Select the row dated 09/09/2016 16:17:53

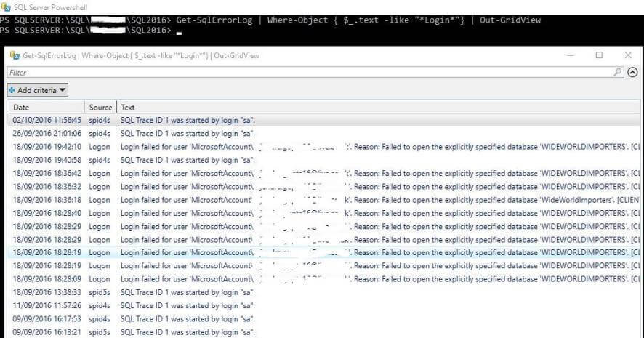click(x=324, y=318)
